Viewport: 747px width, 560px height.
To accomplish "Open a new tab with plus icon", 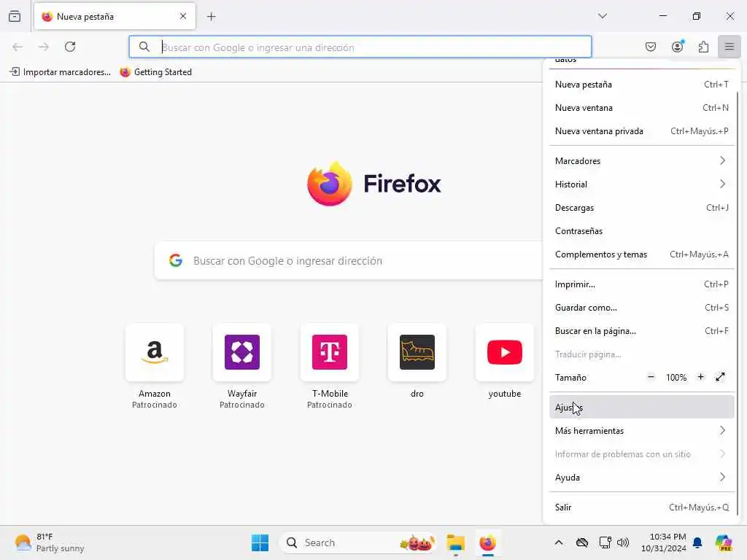I will pos(212,17).
